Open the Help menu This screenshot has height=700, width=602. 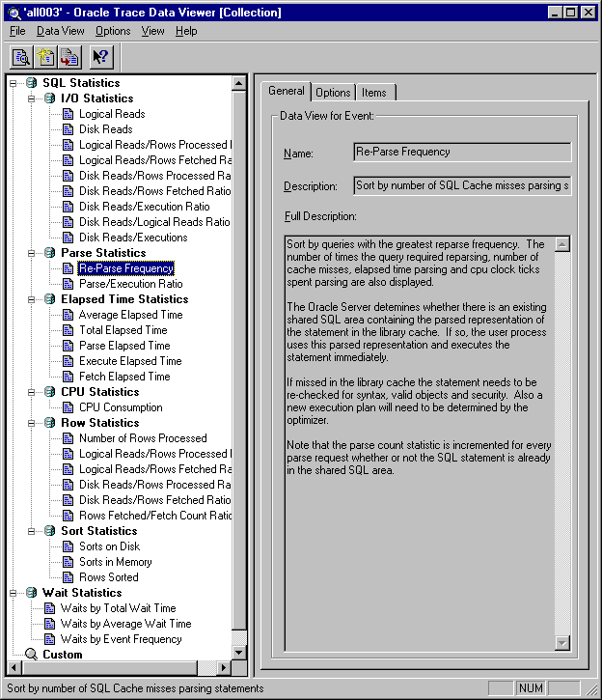(x=186, y=31)
